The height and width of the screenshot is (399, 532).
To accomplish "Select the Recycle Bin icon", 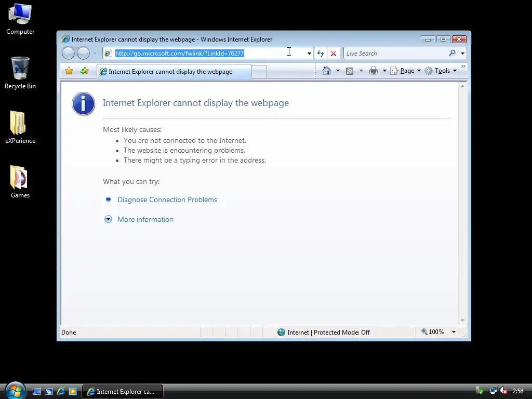I will (20, 73).
